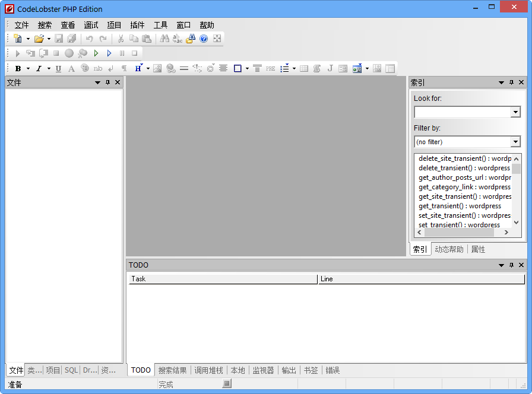Select get_transient() : wordpress entry
The image size is (532, 394).
(x=460, y=206)
